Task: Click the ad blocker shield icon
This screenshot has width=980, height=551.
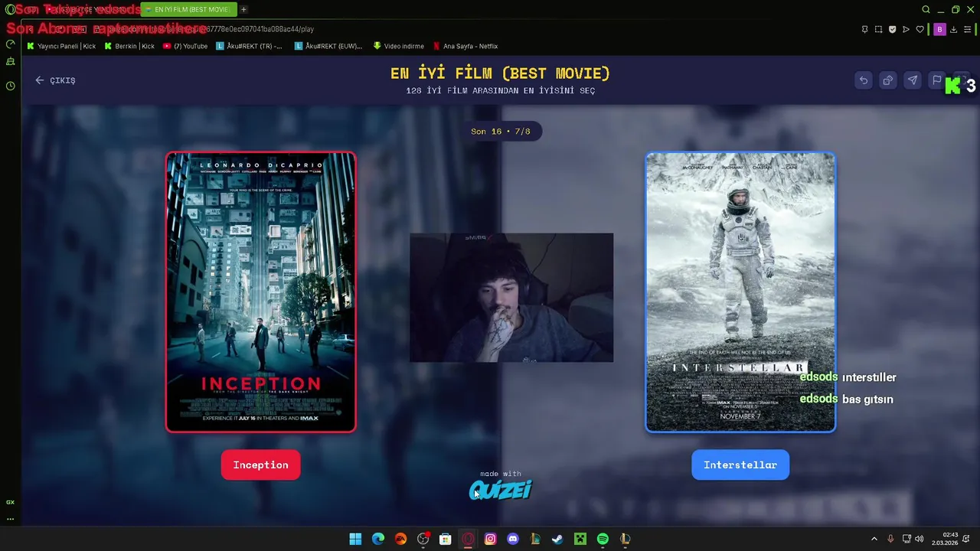Action: pyautogui.click(x=892, y=29)
